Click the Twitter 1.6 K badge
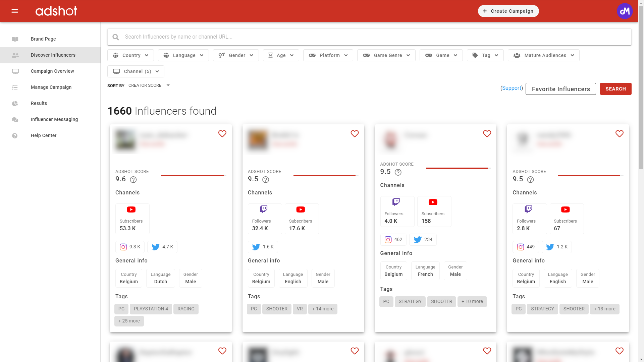This screenshot has width=644, height=362. click(263, 247)
